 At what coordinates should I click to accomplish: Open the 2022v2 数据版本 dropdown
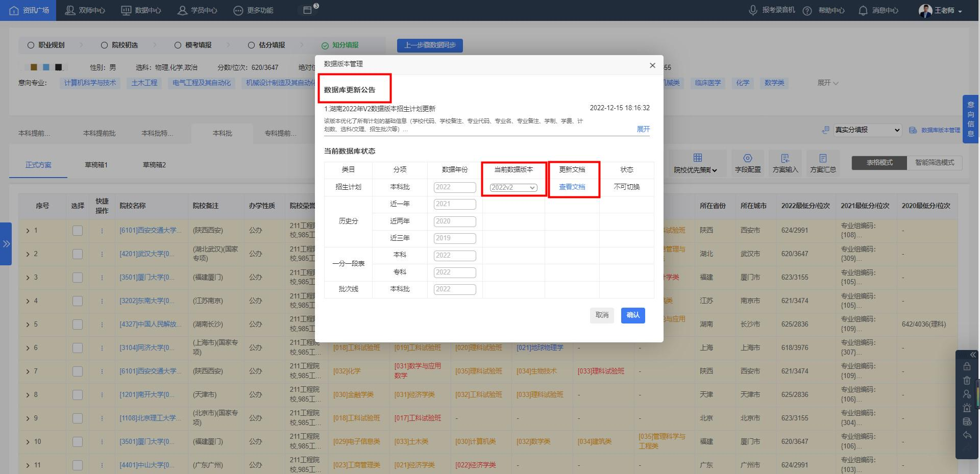(x=513, y=187)
